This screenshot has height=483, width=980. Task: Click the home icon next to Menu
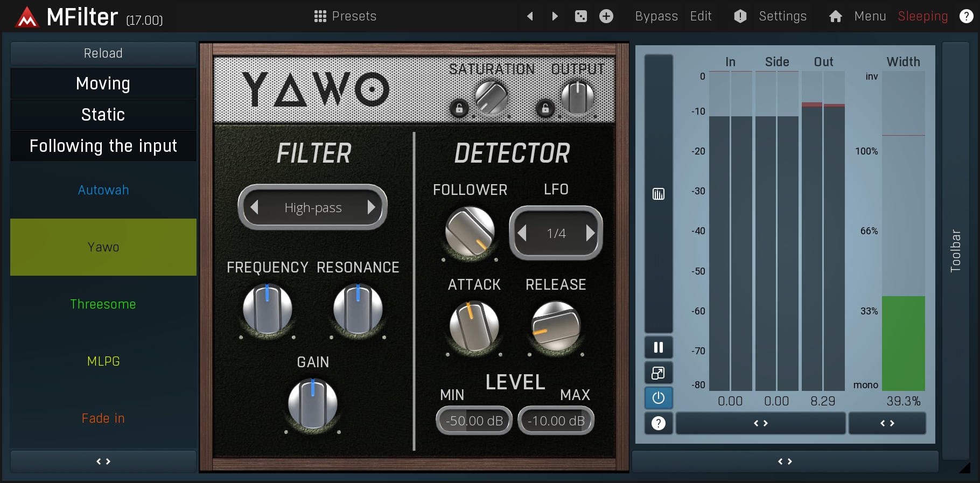[x=835, y=16]
